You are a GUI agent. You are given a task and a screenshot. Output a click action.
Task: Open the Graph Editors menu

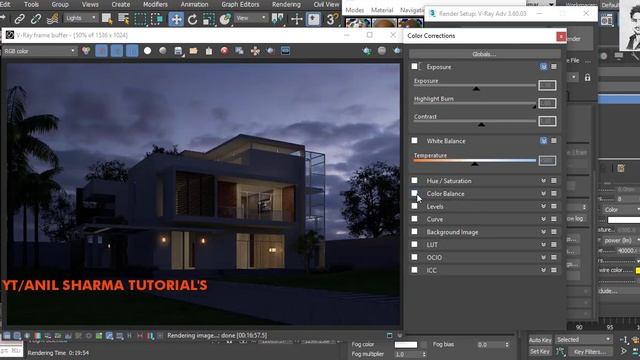[240, 4]
